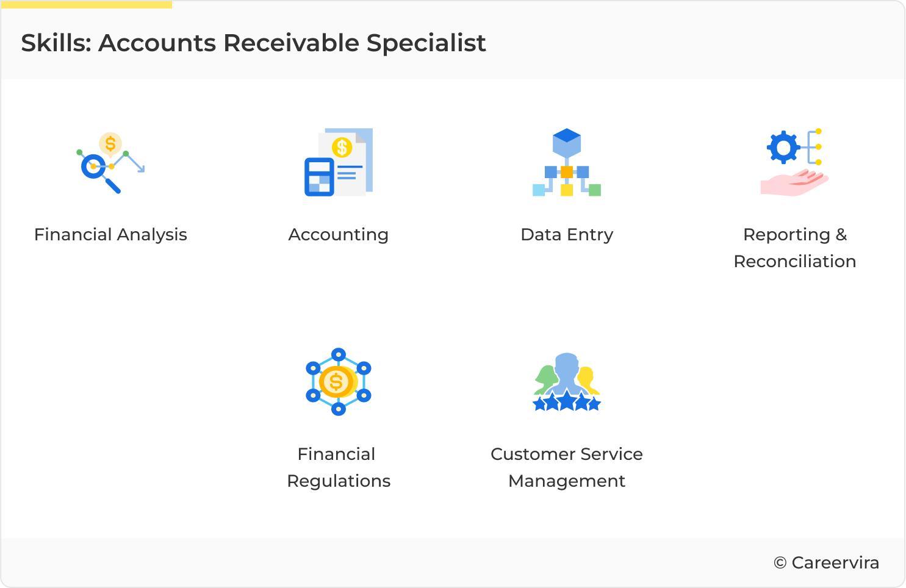
Task: Click the blue gear in Reporting icon
Action: coord(783,147)
